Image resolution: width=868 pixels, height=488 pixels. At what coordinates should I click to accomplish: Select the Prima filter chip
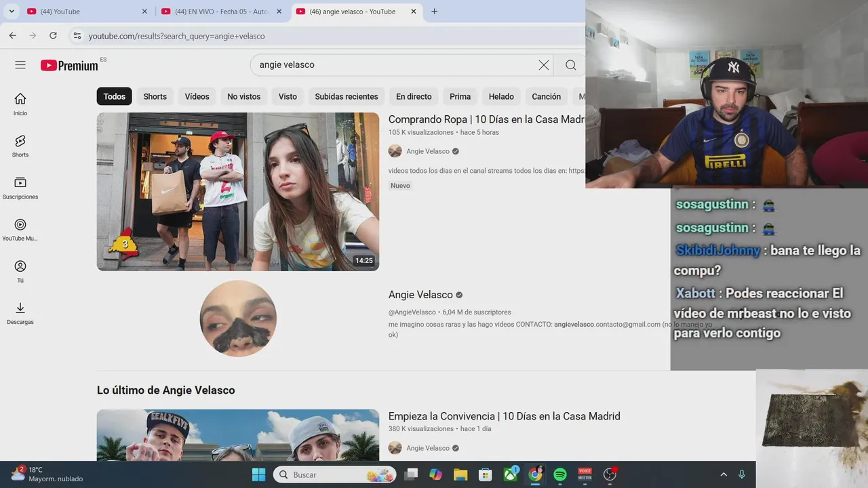[460, 96]
